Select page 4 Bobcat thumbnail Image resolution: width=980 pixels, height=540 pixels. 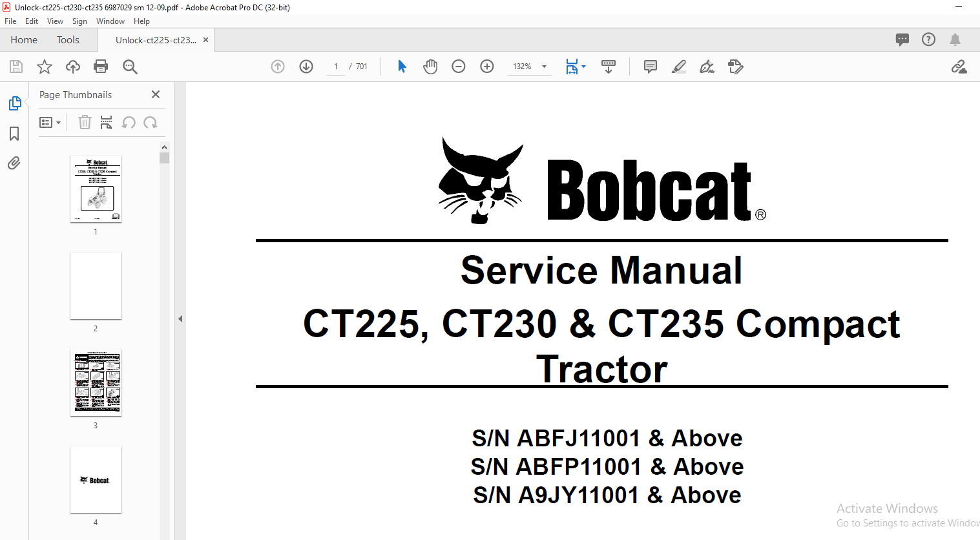tap(96, 480)
